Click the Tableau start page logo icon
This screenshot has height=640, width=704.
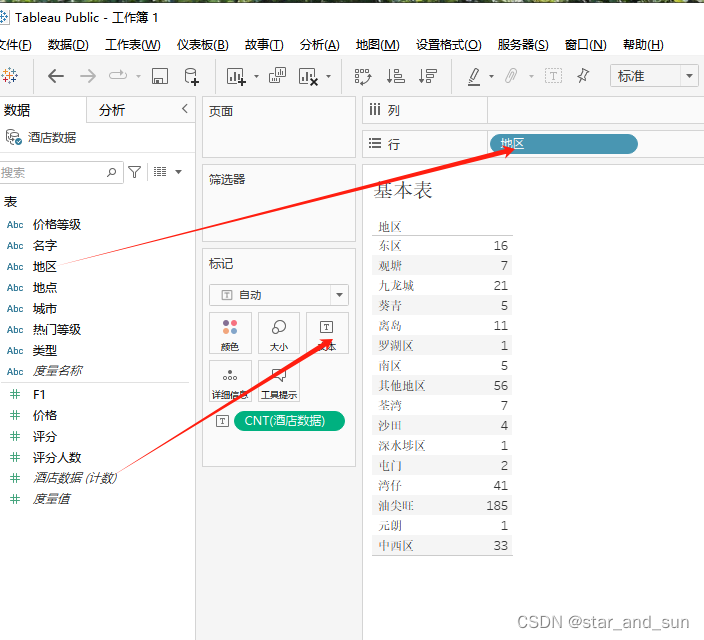pyautogui.click(x=9, y=76)
